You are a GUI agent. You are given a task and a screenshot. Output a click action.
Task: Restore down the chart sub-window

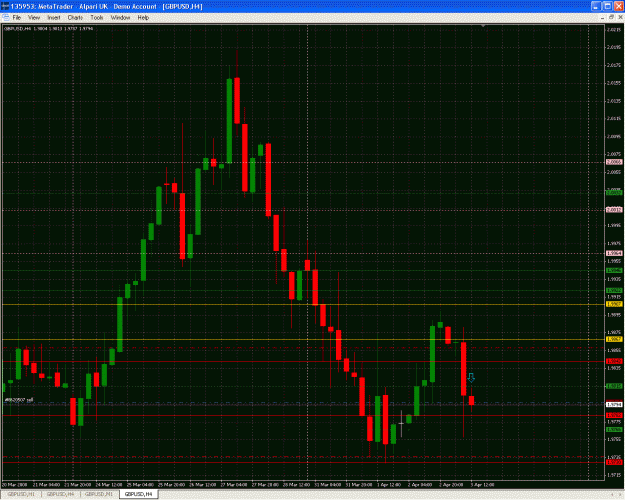click(611, 18)
